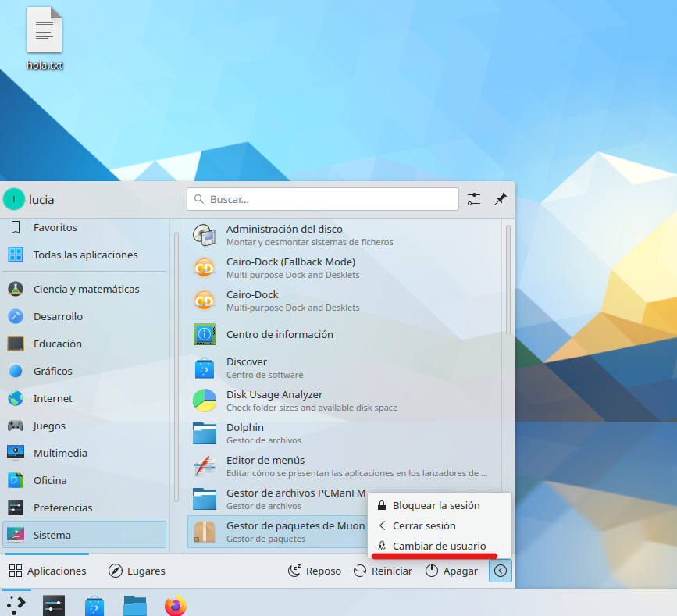The height and width of the screenshot is (616, 677).
Task: Pin the launcher open with the pin icon
Action: click(501, 199)
